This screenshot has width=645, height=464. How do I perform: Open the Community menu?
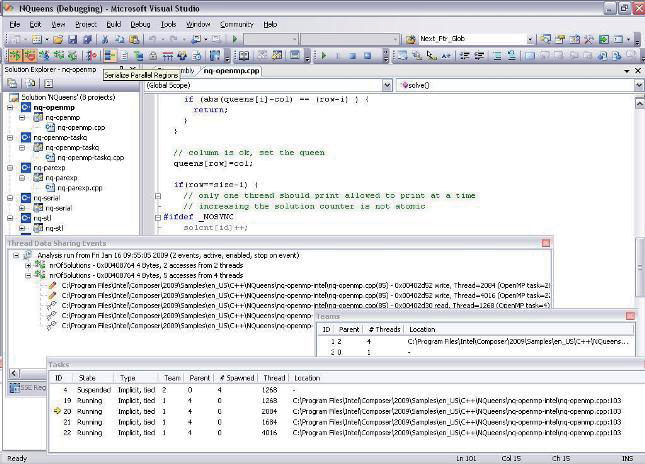click(237, 25)
